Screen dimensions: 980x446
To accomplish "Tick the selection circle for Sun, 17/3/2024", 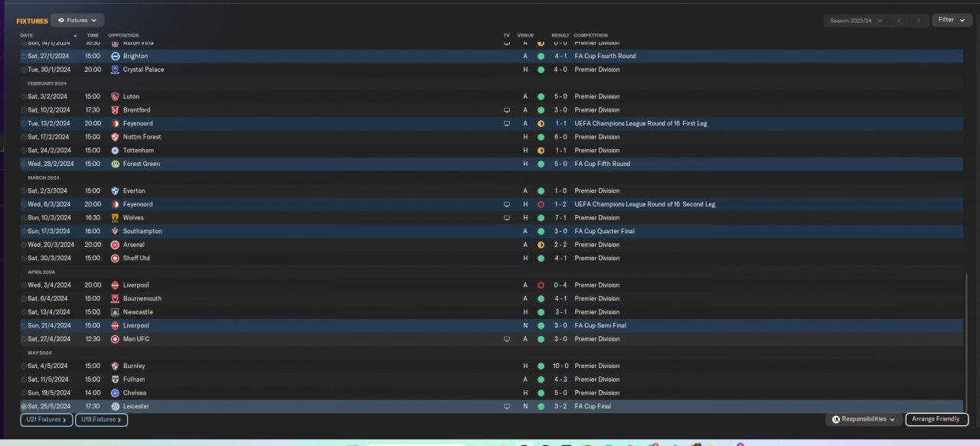I will coord(24,231).
